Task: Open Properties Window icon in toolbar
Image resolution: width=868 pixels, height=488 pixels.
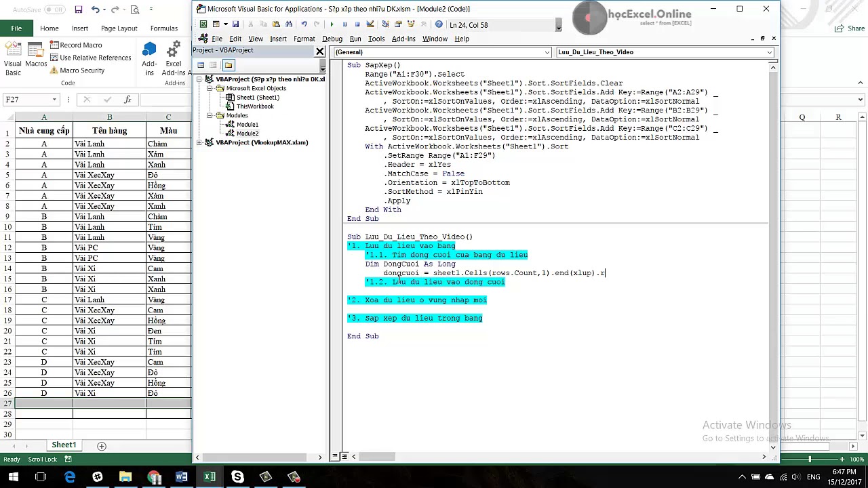Action: tap(398, 24)
